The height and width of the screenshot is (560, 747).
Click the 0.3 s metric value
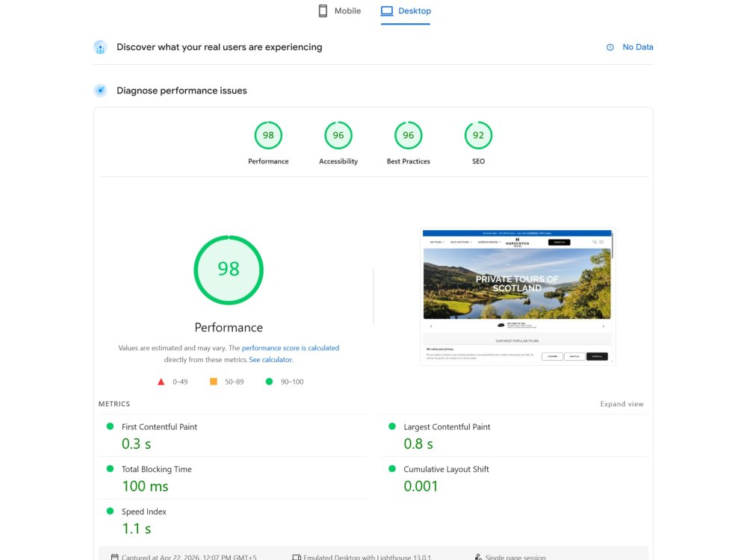click(x=136, y=444)
